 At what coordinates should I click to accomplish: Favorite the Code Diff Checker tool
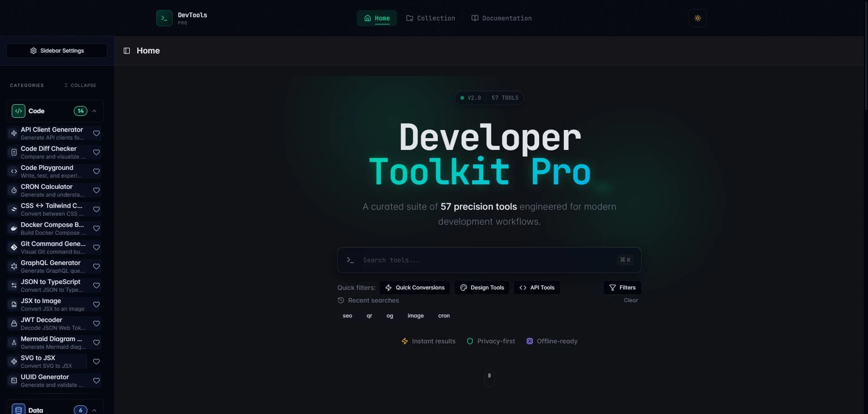[x=96, y=152]
